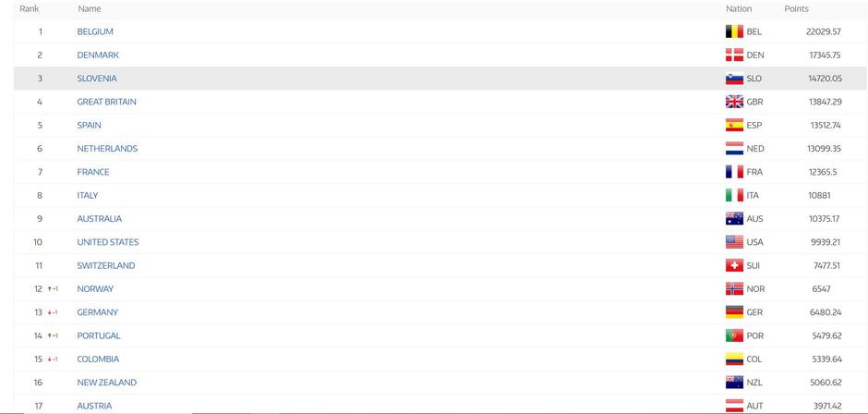
Task: Open the NETHERLANDS ranking link
Action: pyautogui.click(x=107, y=149)
